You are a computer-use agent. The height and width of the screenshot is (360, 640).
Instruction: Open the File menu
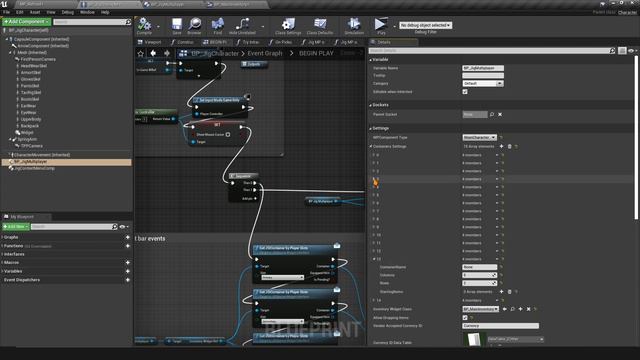click(7, 12)
